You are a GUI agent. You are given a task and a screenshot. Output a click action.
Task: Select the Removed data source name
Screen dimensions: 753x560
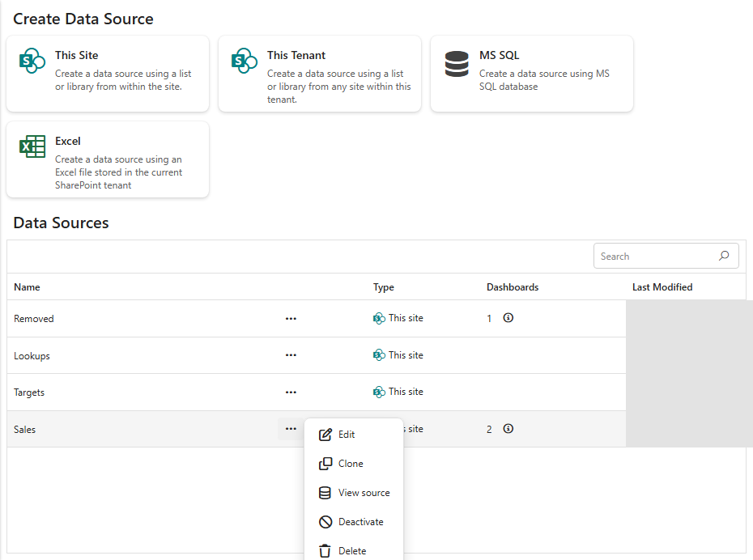[34, 319]
